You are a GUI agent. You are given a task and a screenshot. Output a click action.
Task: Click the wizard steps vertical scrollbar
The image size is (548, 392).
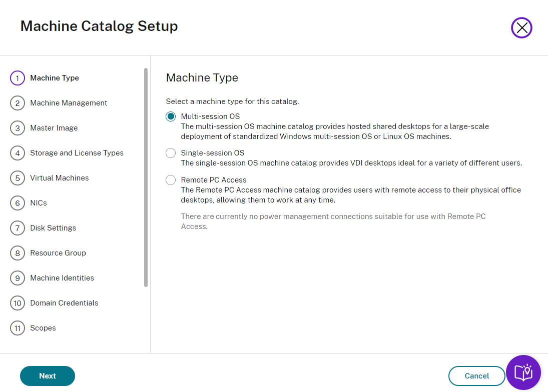pyautogui.click(x=146, y=177)
